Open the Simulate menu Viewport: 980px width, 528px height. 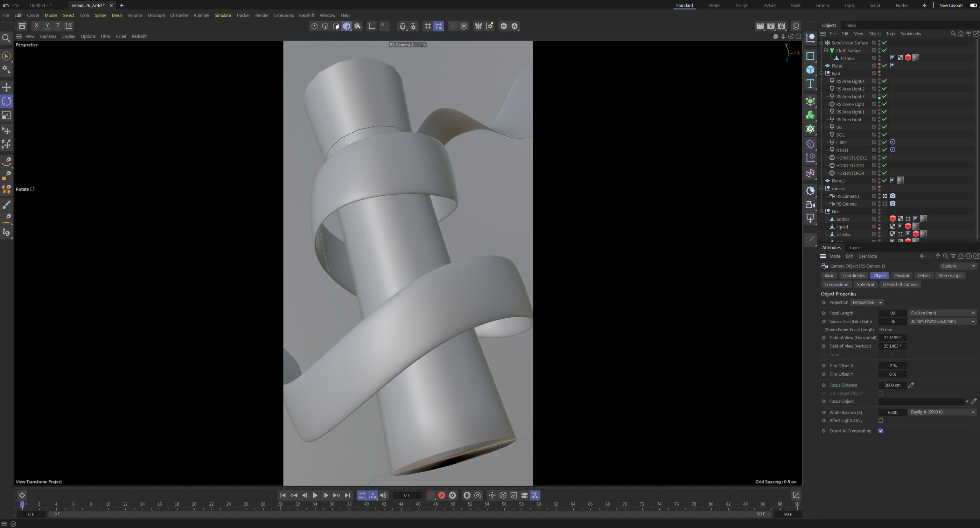point(223,15)
